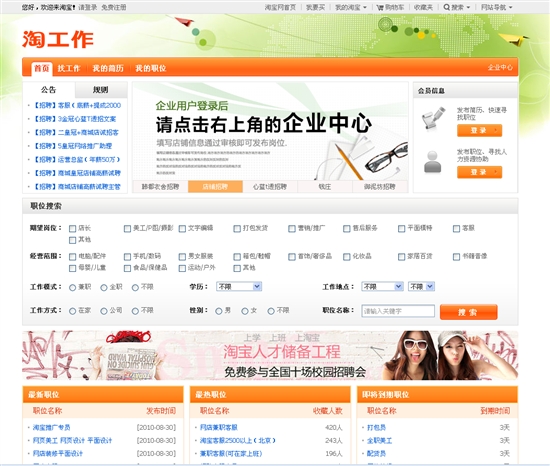Image resolution: width=550 pixels, height=466 pixels.
Task: Open the 淘宝推广专员 job link
Action: 52,427
